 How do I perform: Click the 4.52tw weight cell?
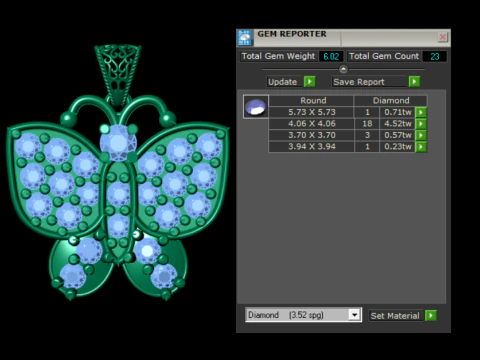(397, 124)
